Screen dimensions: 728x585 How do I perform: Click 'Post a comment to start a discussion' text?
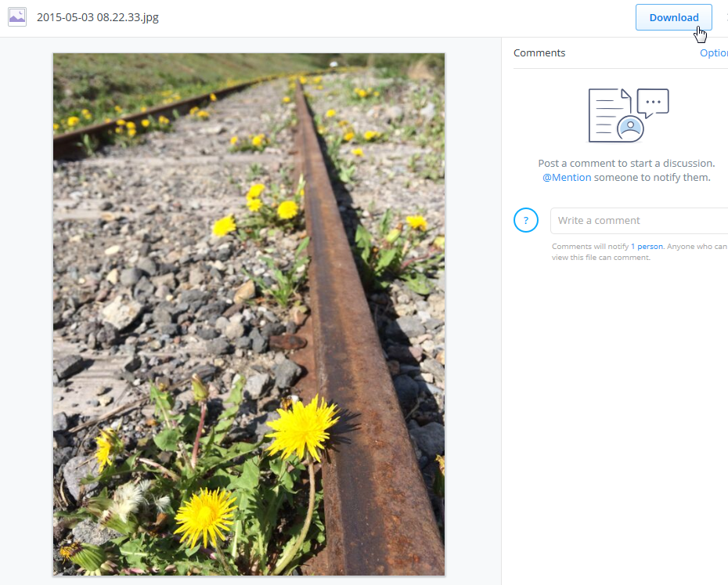[x=625, y=164]
